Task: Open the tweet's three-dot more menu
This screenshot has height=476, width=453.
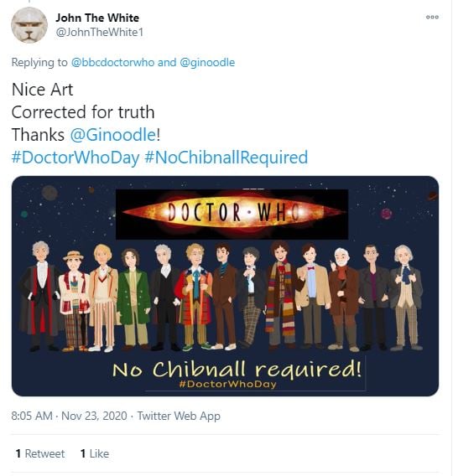Action: tap(432, 17)
